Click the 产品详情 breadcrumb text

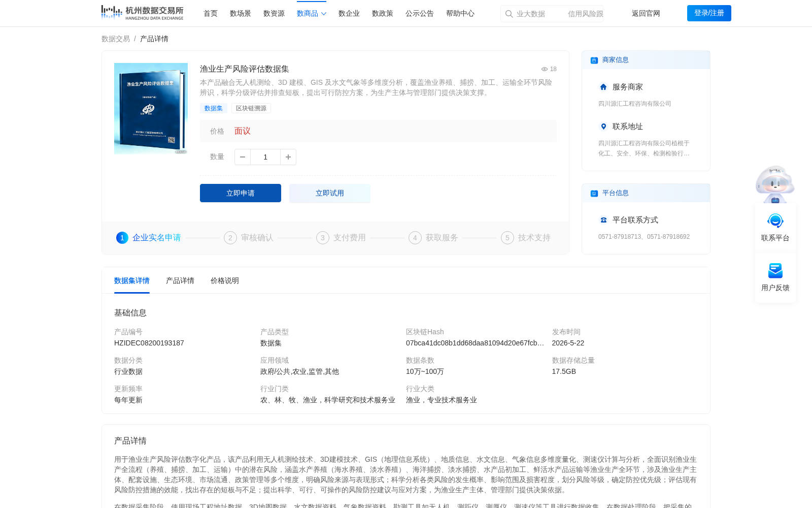pyautogui.click(x=154, y=39)
